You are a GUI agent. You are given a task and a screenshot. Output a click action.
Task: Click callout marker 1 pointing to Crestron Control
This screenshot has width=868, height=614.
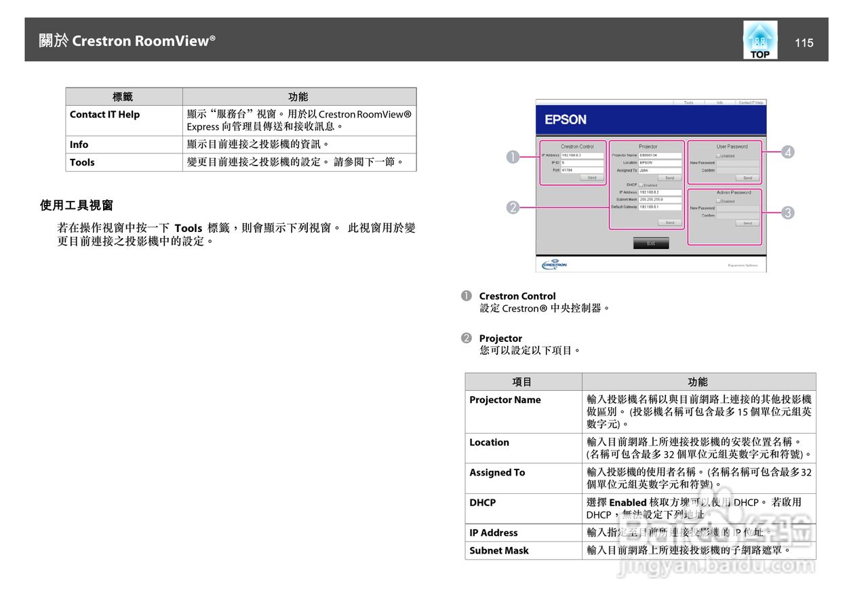pyautogui.click(x=513, y=156)
